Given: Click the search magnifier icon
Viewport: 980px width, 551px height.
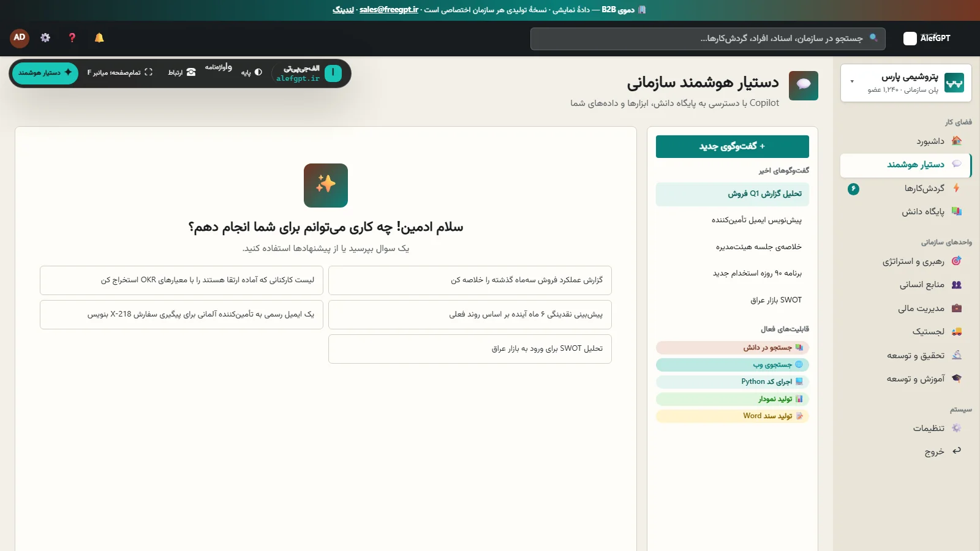Looking at the screenshot, I should point(873,38).
